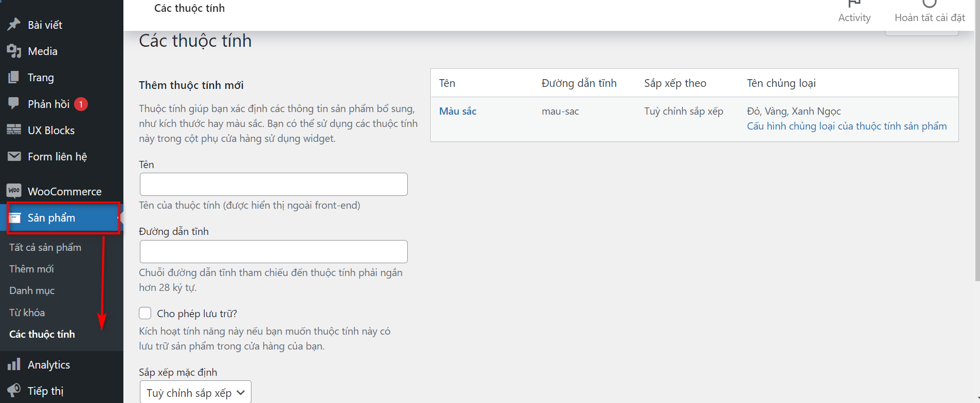The width and height of the screenshot is (980, 403).
Task: Select Tất cả sản phẩm submenu item
Action: click(x=45, y=247)
